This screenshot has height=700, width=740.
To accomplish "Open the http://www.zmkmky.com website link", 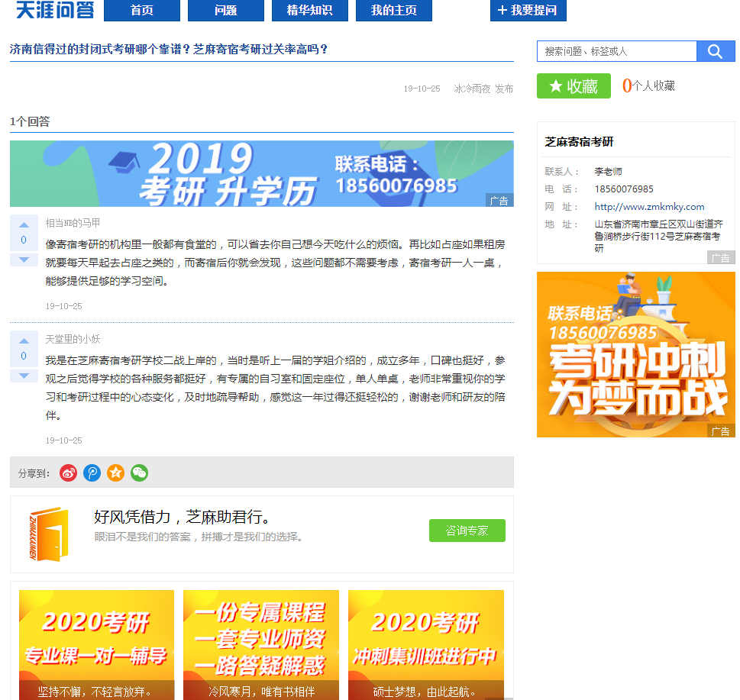I will point(649,207).
